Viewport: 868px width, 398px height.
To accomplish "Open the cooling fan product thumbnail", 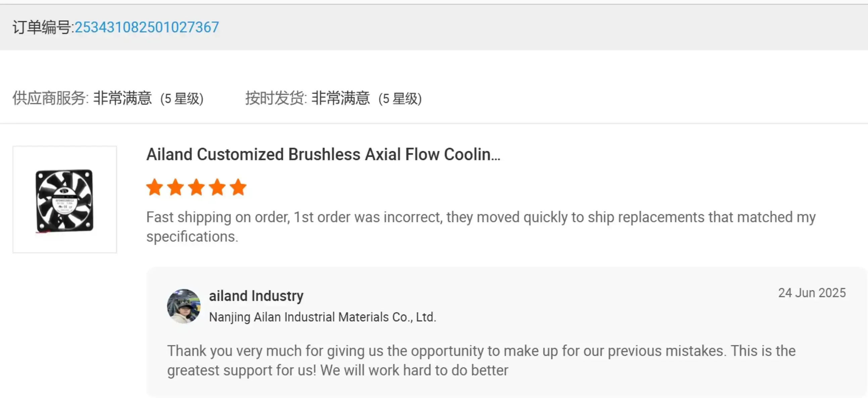I will pyautogui.click(x=65, y=200).
